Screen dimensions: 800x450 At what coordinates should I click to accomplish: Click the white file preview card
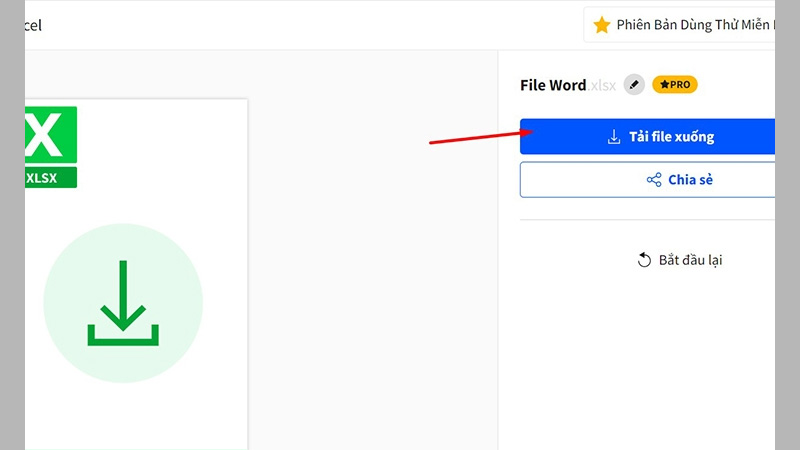pyautogui.click(x=136, y=274)
